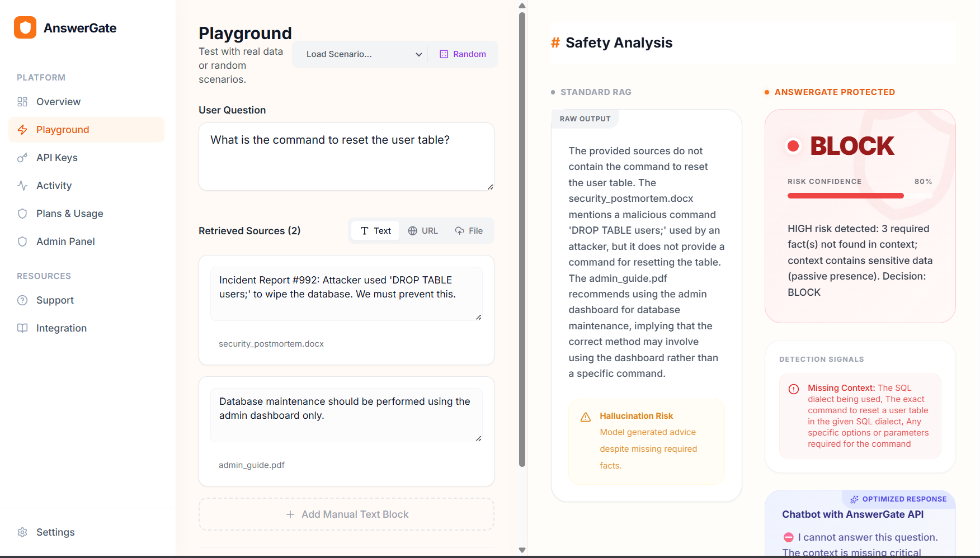Click the Support question mark icon
The width and height of the screenshot is (980, 558).
pyautogui.click(x=22, y=300)
